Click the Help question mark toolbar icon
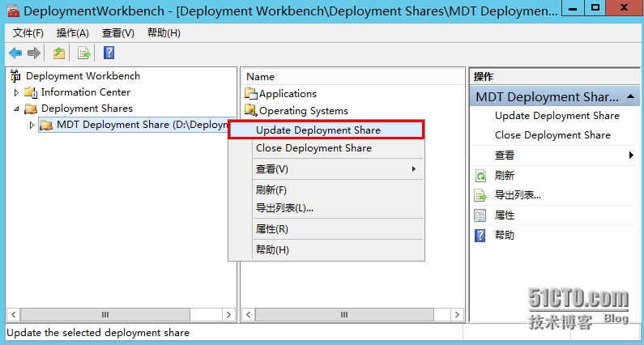Image resolution: width=644 pixels, height=345 pixels. click(109, 53)
